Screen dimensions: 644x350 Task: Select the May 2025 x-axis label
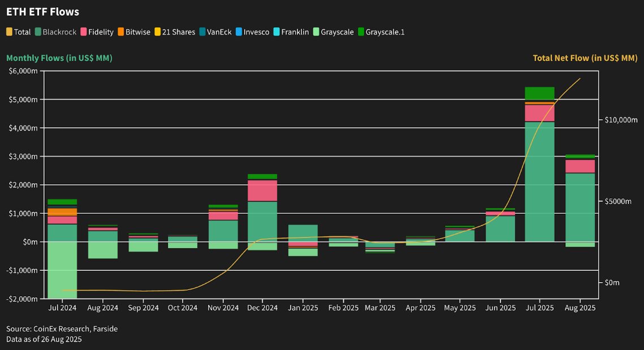coord(460,308)
